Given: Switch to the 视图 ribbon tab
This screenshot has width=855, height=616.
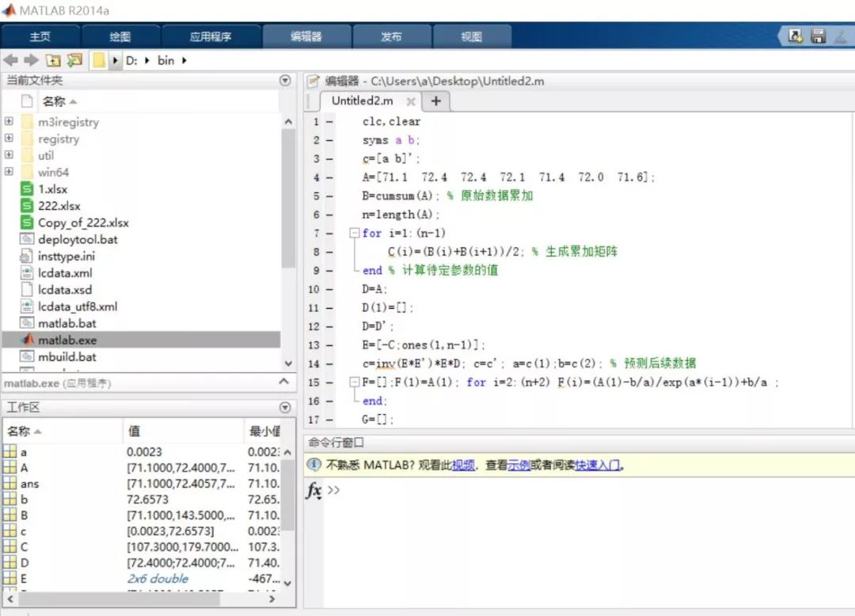Looking at the screenshot, I should [x=472, y=36].
